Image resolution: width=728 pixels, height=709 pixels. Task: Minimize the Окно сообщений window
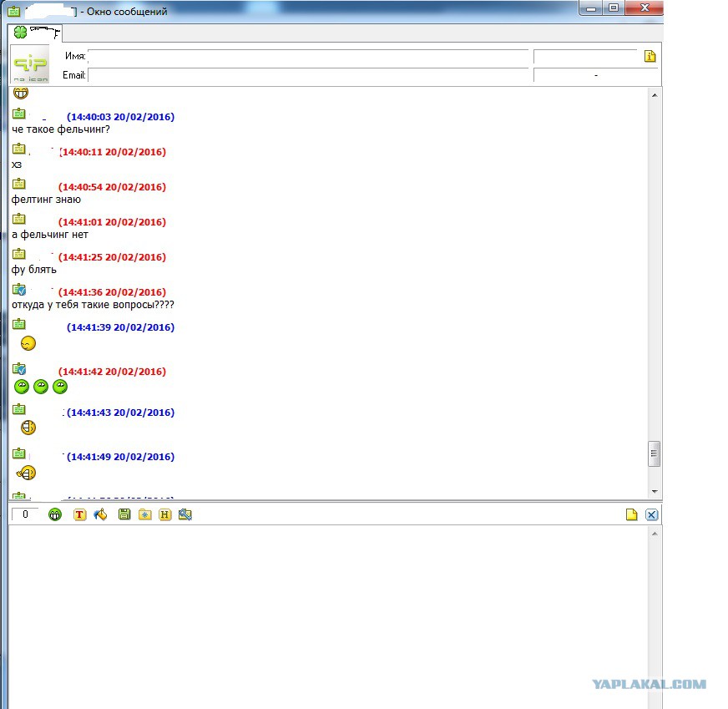pyautogui.click(x=591, y=8)
